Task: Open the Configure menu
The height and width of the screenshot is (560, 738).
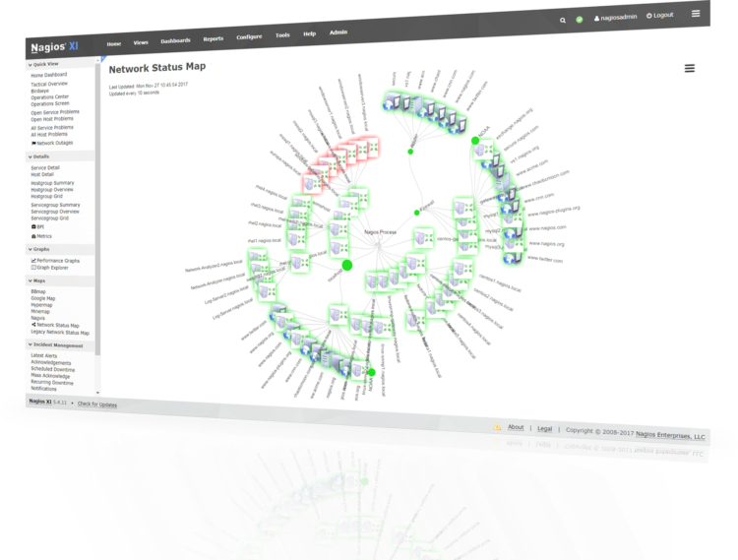Action: point(249,36)
